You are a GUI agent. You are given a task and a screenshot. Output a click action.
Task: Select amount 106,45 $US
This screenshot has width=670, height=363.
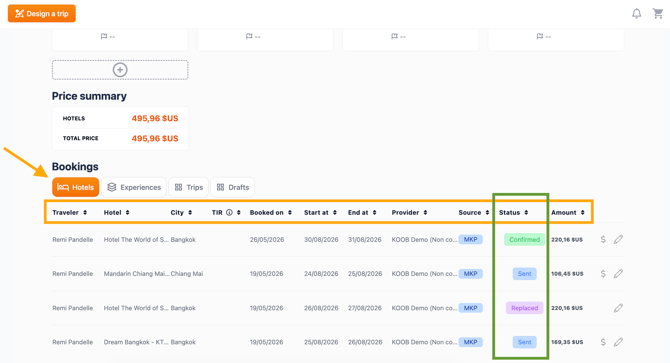coord(567,274)
